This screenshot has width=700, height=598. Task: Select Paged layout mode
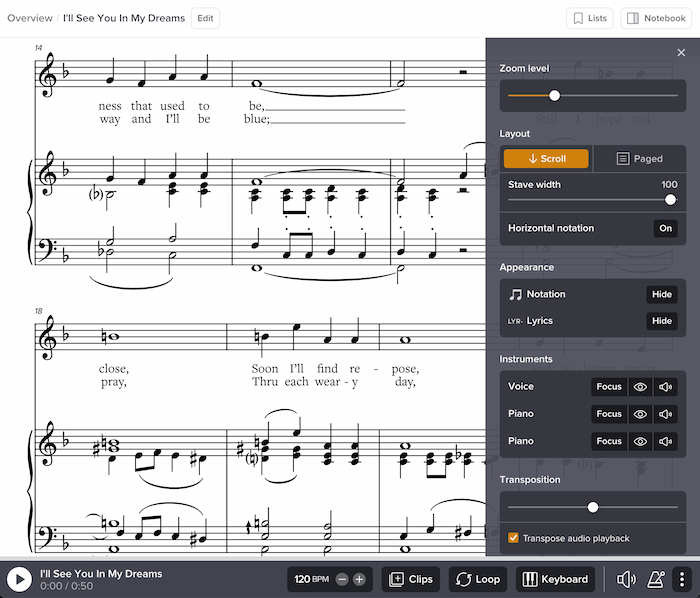(x=639, y=158)
